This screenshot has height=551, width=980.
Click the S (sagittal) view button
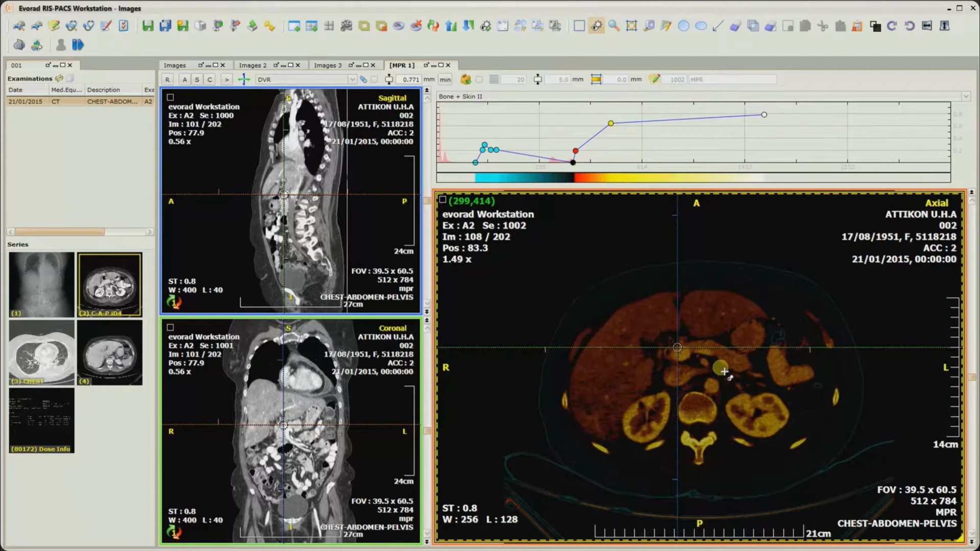[197, 80]
